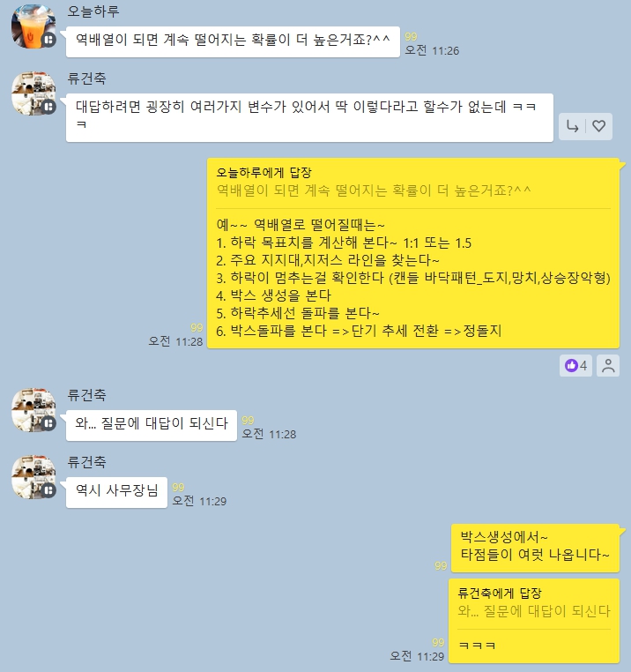The height and width of the screenshot is (672, 631).
Task: Click 류건축's avatar beside 역시 사무장님
Action: coord(33,477)
